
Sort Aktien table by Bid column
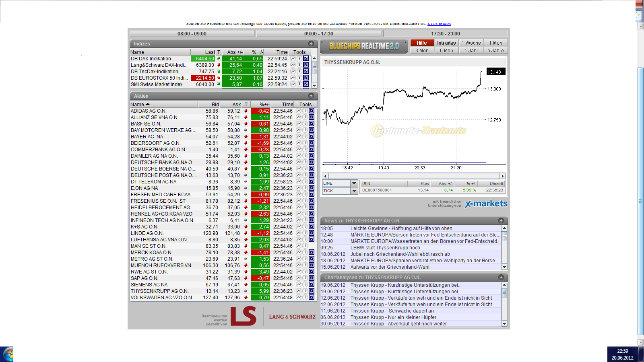click(209, 104)
